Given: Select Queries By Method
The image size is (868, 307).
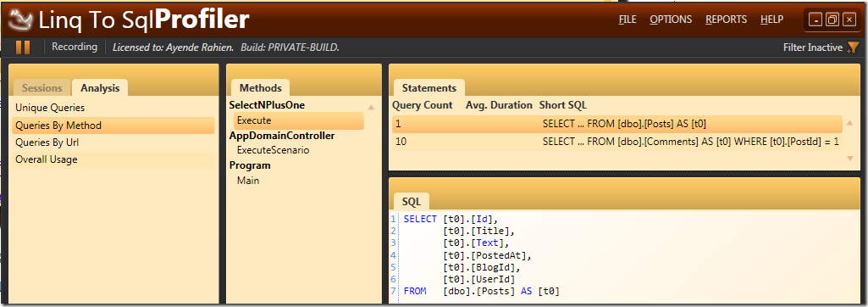Looking at the screenshot, I should [113, 126].
